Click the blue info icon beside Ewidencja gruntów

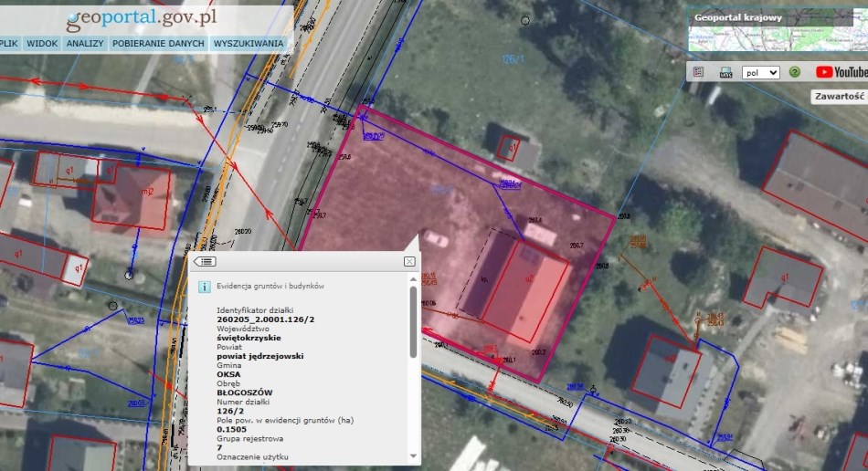205,286
